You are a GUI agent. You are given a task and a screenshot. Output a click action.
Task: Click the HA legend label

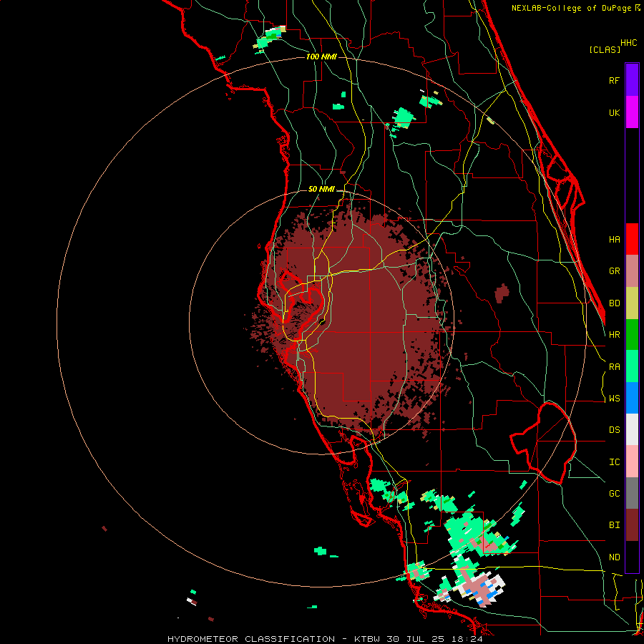[x=614, y=239]
